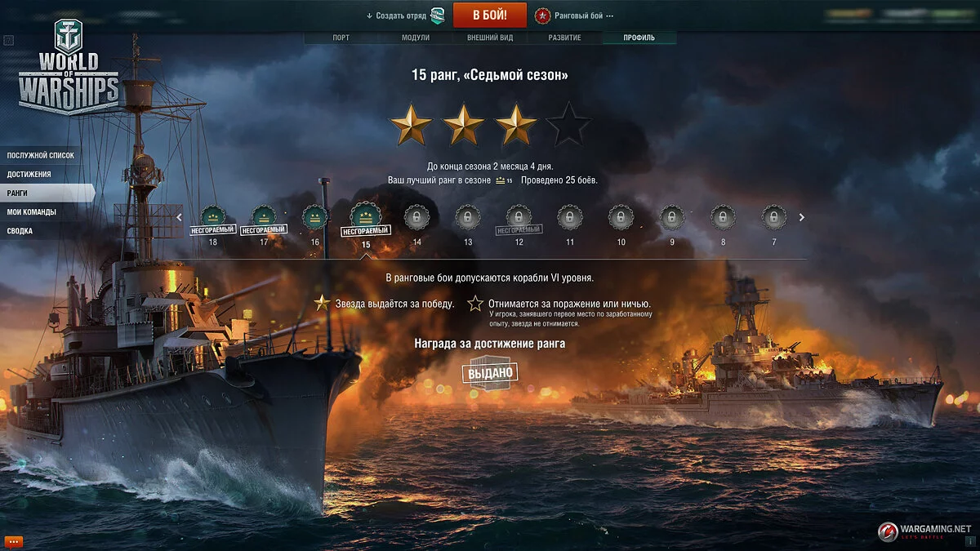This screenshot has width=980, height=551.
Task: Show next ranks with right arrow
Action: coord(802,217)
